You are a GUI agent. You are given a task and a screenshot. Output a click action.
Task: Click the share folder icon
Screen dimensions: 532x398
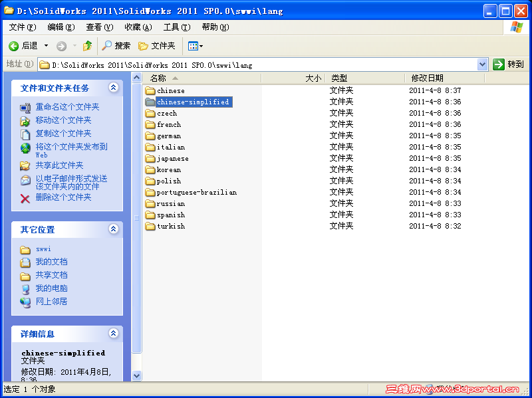click(x=25, y=165)
